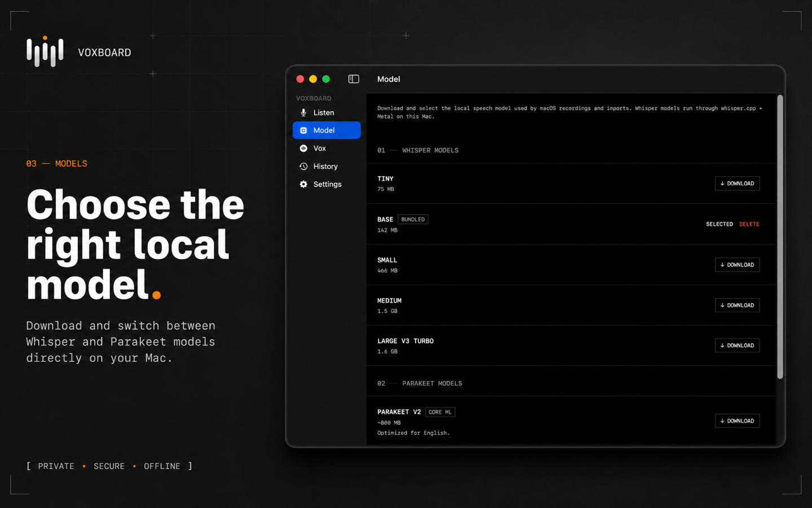Click the Selected label on Base model

coord(720,224)
